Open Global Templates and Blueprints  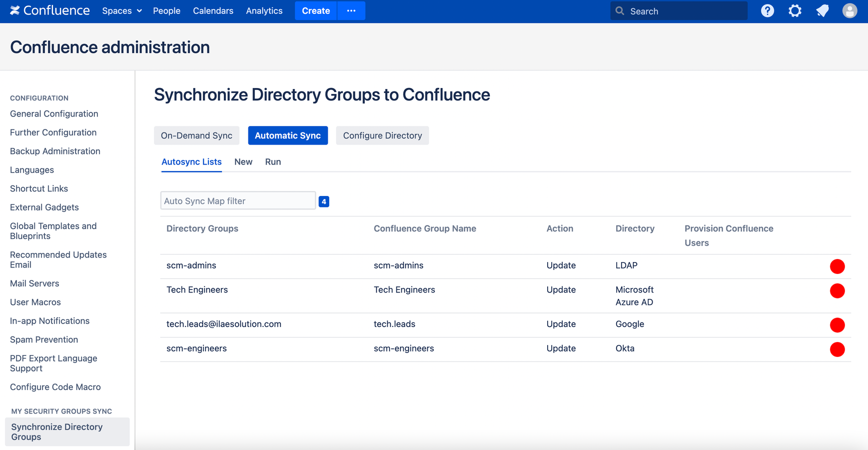[53, 231]
